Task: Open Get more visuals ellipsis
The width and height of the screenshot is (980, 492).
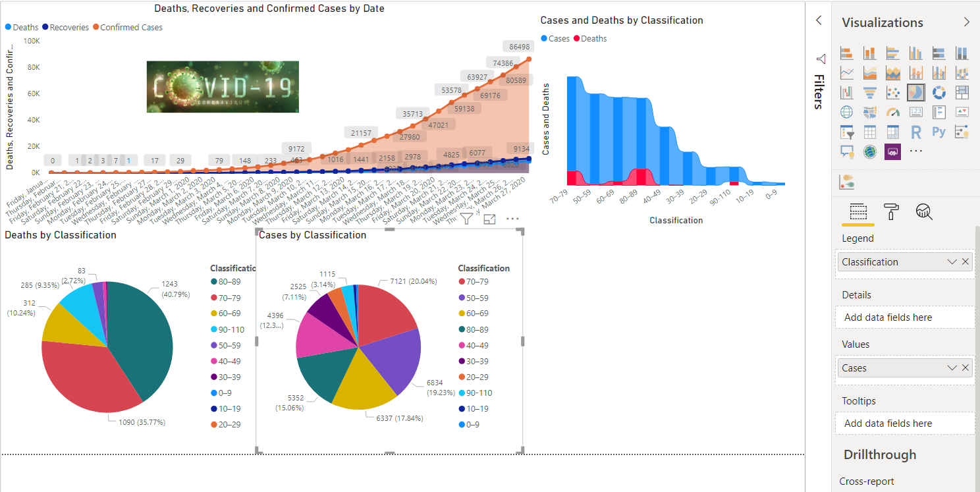Action: 916,151
